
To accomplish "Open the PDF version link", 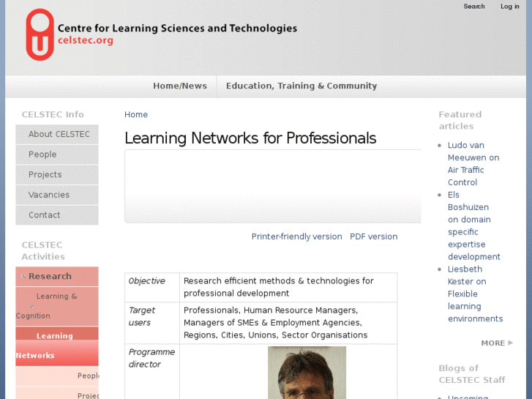I will 374,236.
